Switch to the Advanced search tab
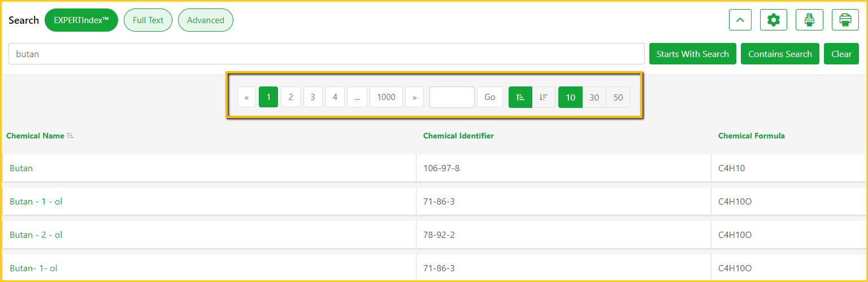The height and width of the screenshot is (282, 868). coord(205,20)
